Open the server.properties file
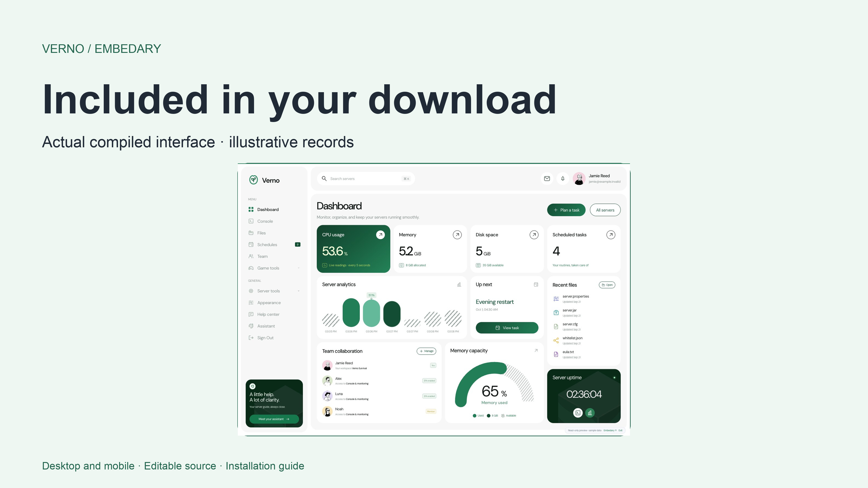The height and width of the screenshot is (488, 868). [x=584, y=299]
